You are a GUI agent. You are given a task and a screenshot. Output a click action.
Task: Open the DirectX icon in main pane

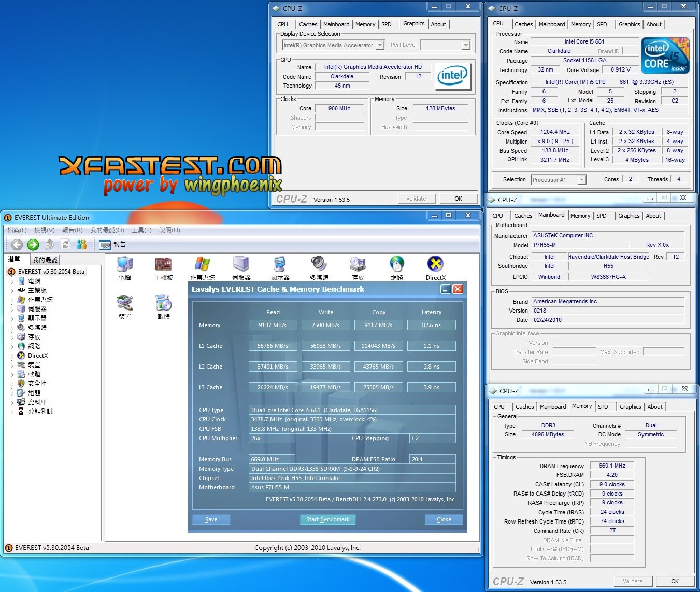tap(435, 269)
